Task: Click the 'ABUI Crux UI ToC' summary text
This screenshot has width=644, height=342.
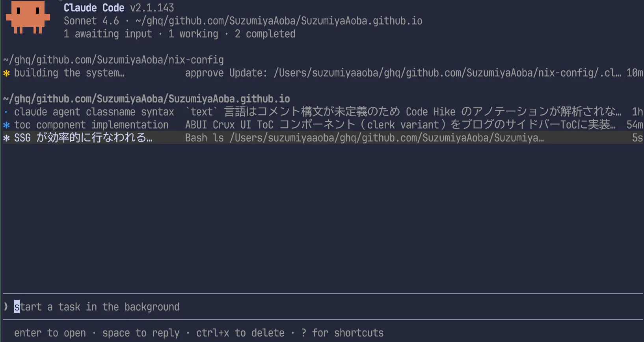Action: 229,125
